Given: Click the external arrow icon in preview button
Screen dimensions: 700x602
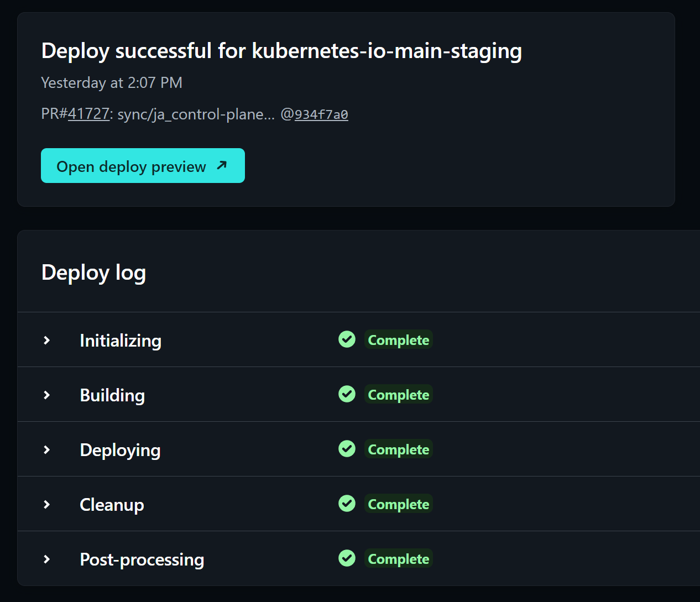Looking at the screenshot, I should pos(222,165).
